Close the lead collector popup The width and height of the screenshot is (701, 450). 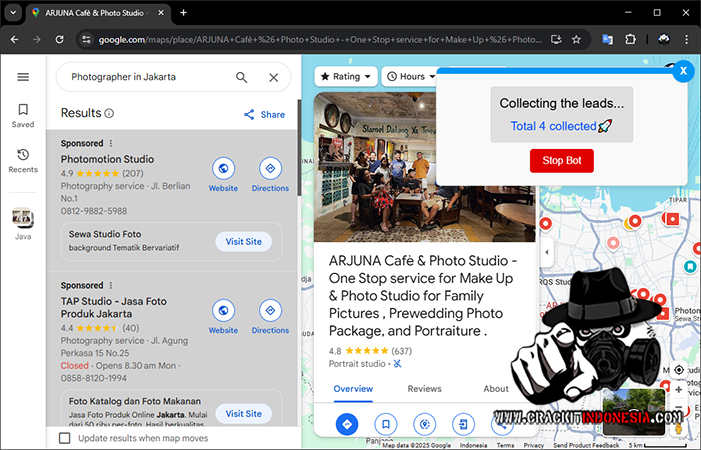pyautogui.click(x=682, y=70)
